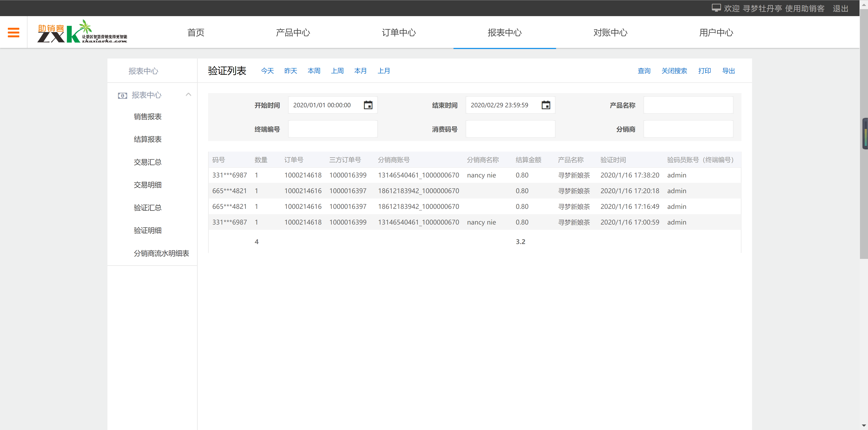Image resolution: width=868 pixels, height=430 pixels.
Task: Select 销售报表 in the sidebar
Action: click(147, 117)
